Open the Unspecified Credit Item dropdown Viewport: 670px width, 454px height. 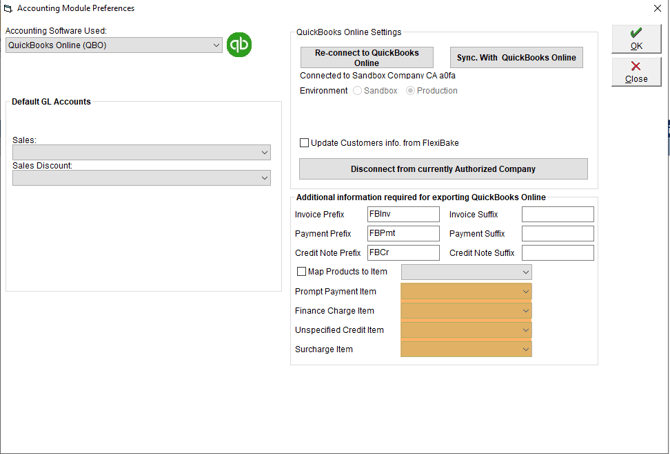tap(466, 330)
